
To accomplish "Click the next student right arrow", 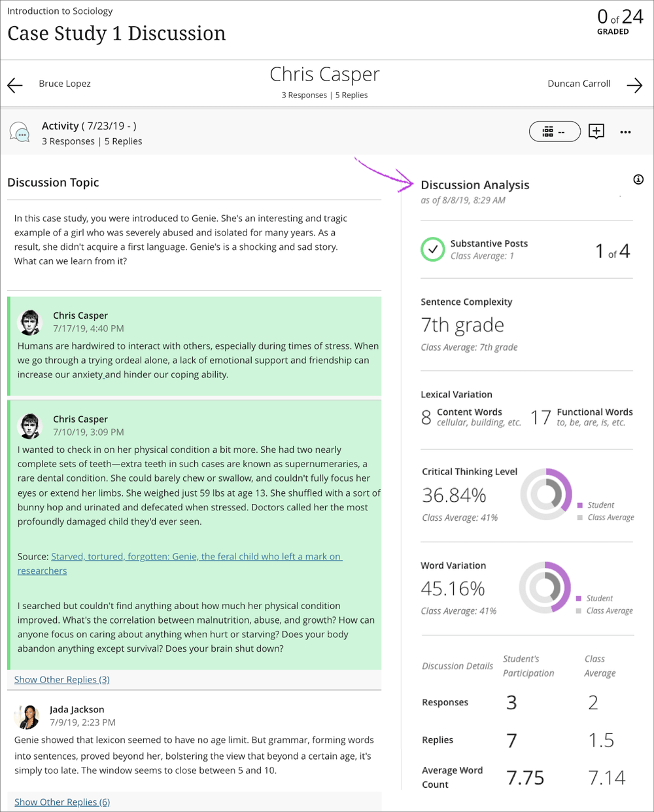I will (x=634, y=84).
